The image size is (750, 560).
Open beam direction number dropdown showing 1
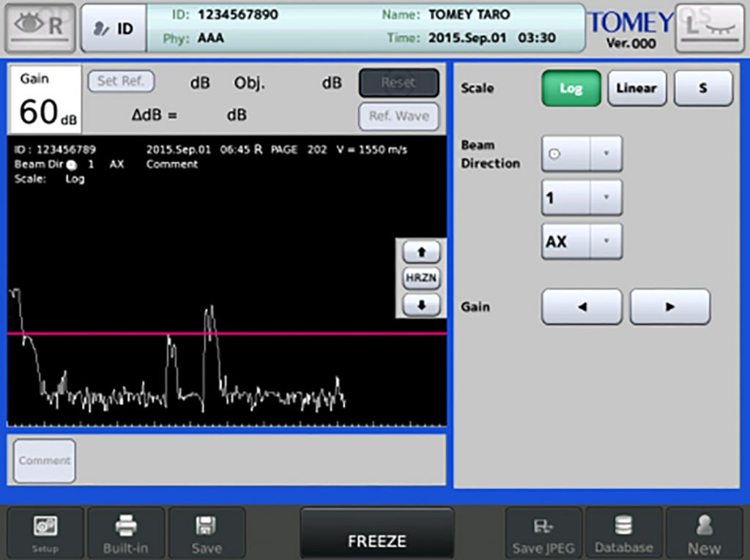click(x=582, y=198)
